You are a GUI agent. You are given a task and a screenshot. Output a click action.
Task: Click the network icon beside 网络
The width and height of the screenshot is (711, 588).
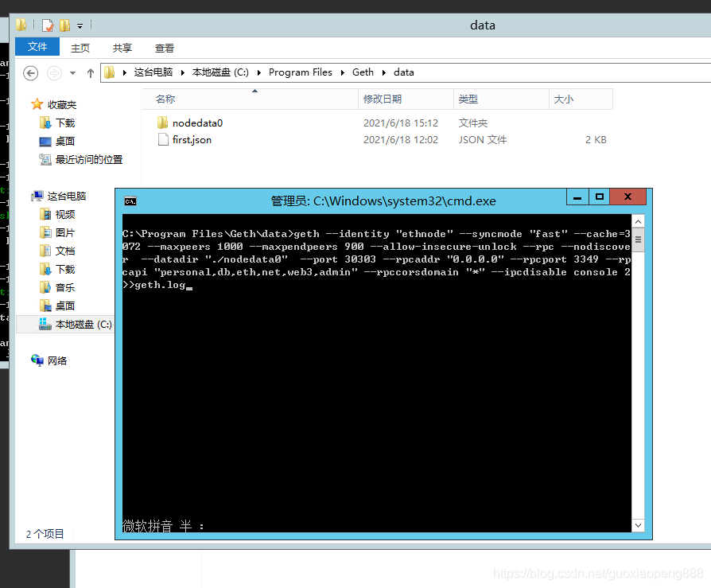click(x=37, y=360)
